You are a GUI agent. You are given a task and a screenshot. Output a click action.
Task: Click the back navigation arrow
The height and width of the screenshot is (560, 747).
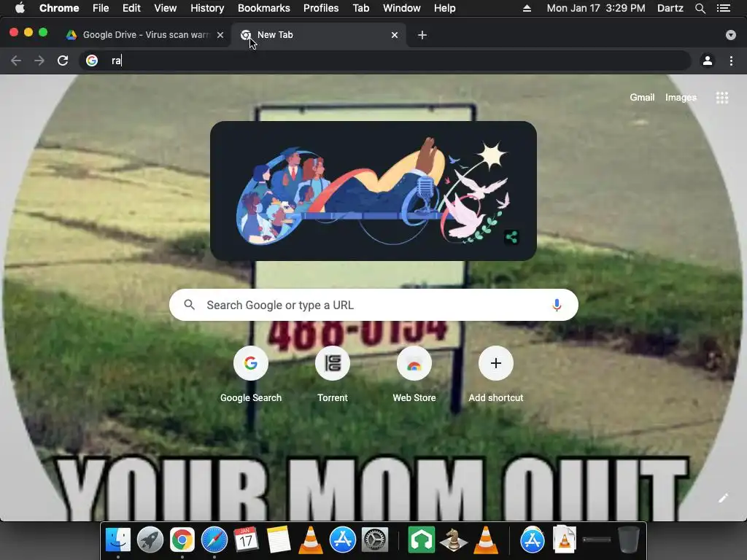16,61
